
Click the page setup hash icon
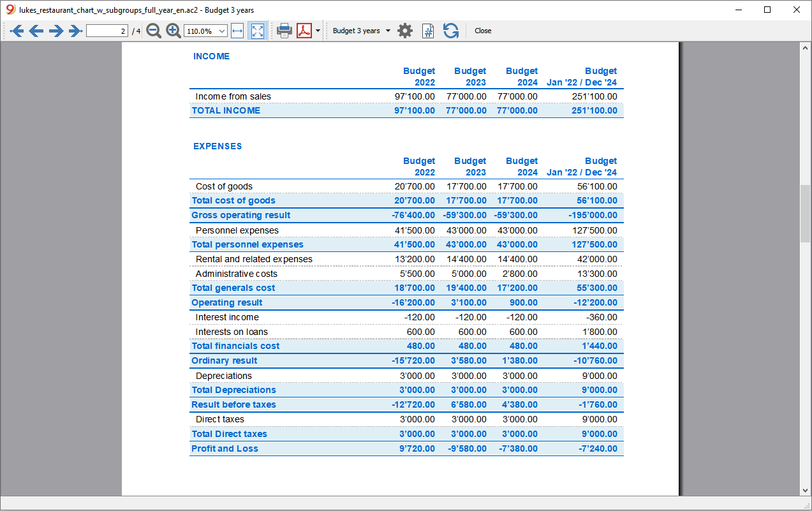point(428,31)
